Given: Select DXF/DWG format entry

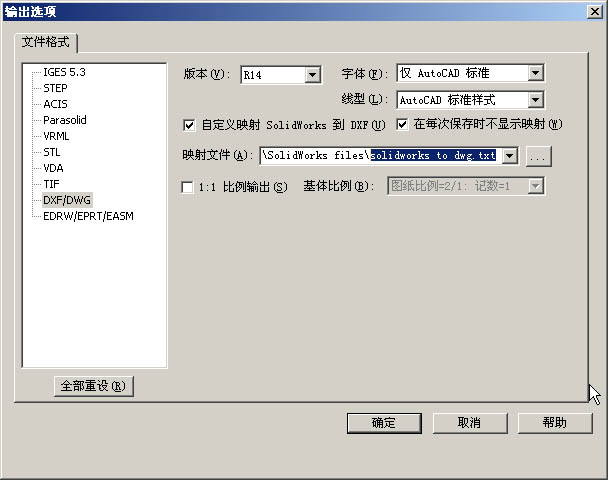Looking at the screenshot, I should [67, 200].
